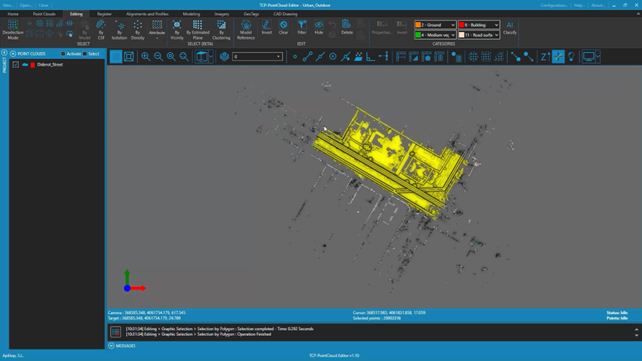Screen dimensions: 642x361
Task: Click the Model Reference tool
Action: pyautogui.click(x=246, y=29)
